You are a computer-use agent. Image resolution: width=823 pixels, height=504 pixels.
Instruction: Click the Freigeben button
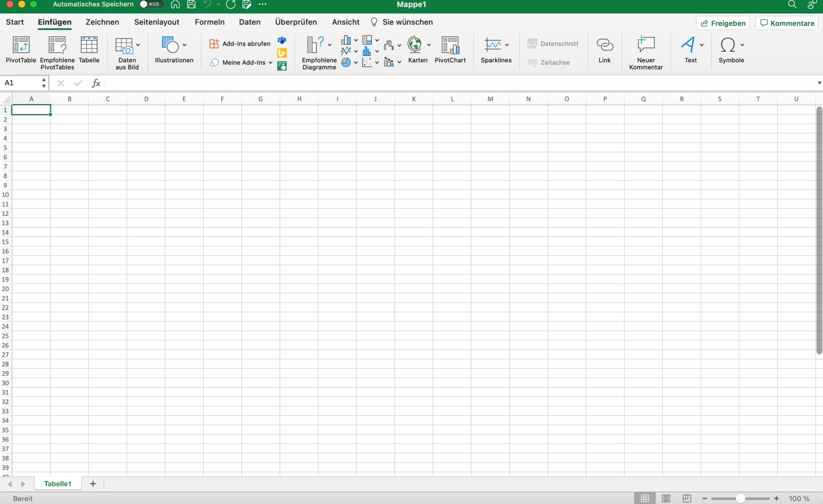[722, 23]
